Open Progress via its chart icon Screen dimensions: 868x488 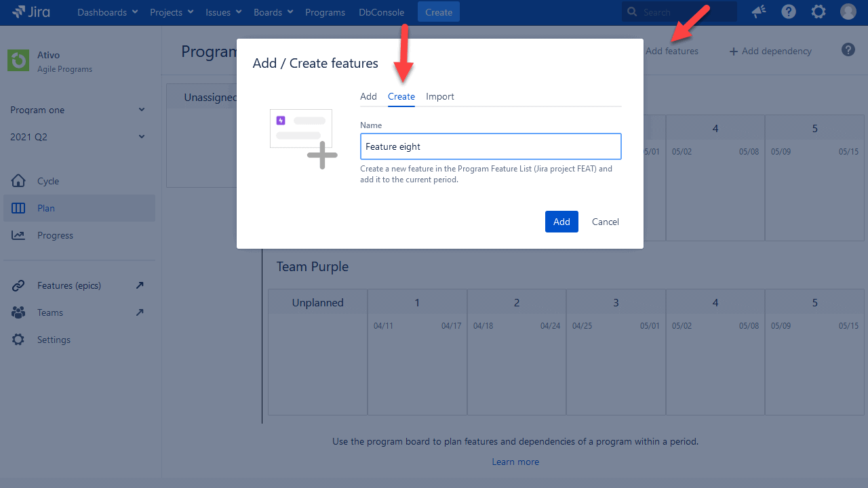[x=18, y=235]
